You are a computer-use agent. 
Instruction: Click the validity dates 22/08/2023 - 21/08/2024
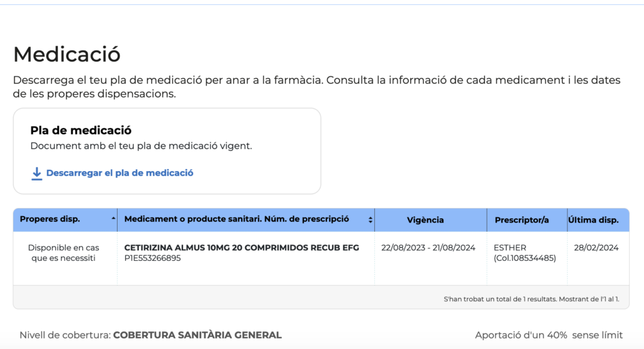coord(428,248)
